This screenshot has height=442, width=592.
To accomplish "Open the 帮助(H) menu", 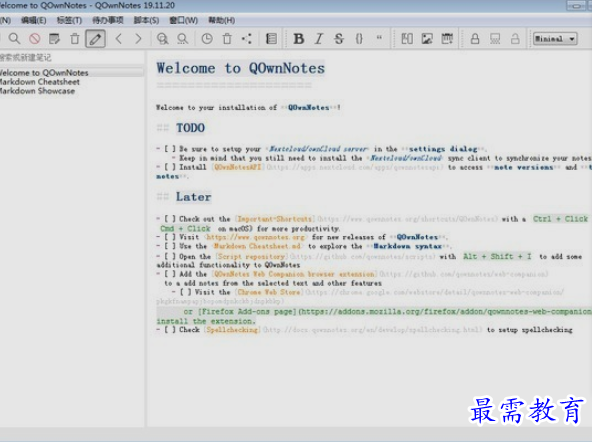I will (x=222, y=20).
